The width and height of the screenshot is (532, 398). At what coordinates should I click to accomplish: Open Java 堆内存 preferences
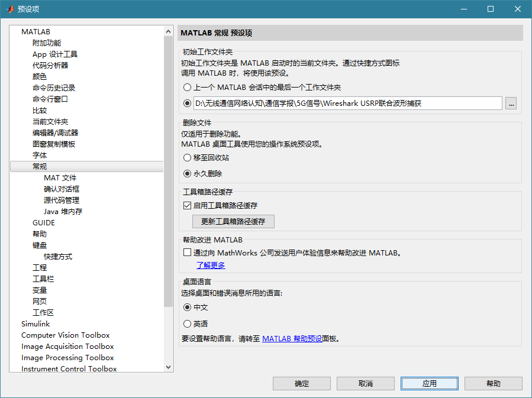pyautogui.click(x=63, y=211)
